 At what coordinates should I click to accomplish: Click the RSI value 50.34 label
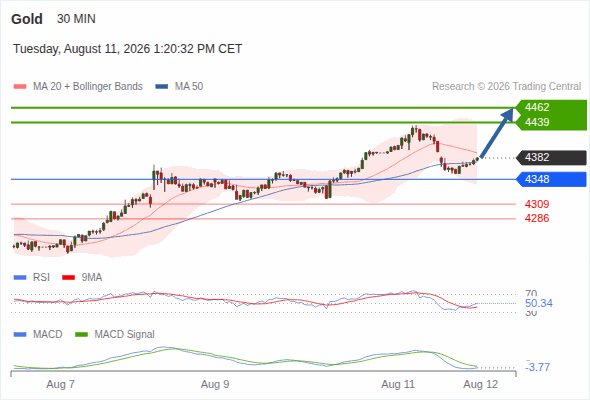539,303
